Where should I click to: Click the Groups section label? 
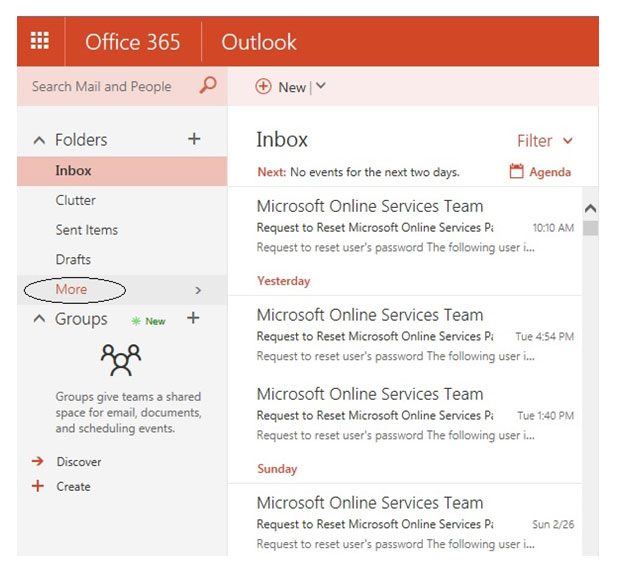pos(81,319)
